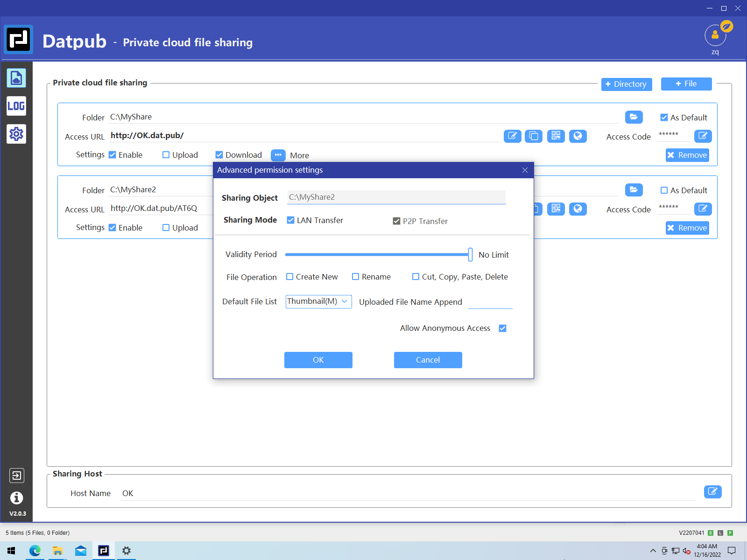Open the about info icon in sidebar
This screenshot has width=747, height=560.
16,498
